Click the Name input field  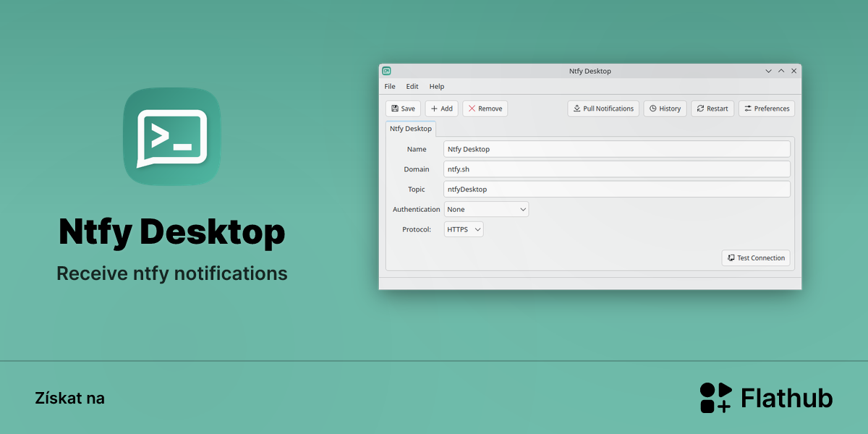click(x=617, y=149)
